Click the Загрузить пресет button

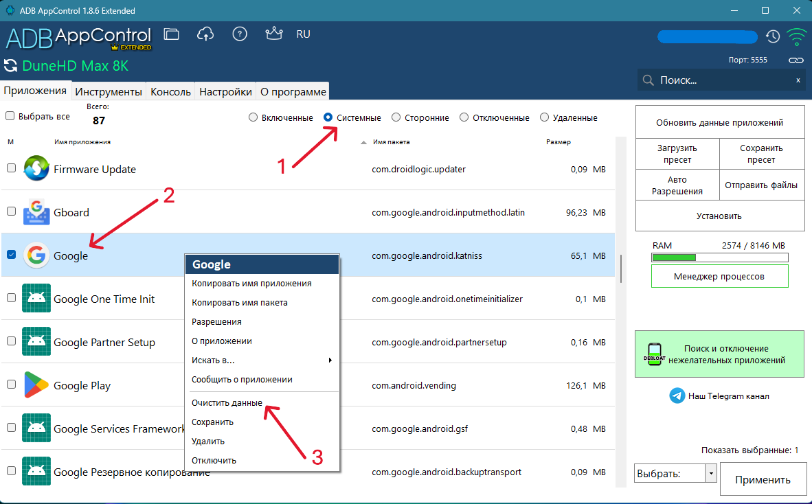[x=677, y=154]
